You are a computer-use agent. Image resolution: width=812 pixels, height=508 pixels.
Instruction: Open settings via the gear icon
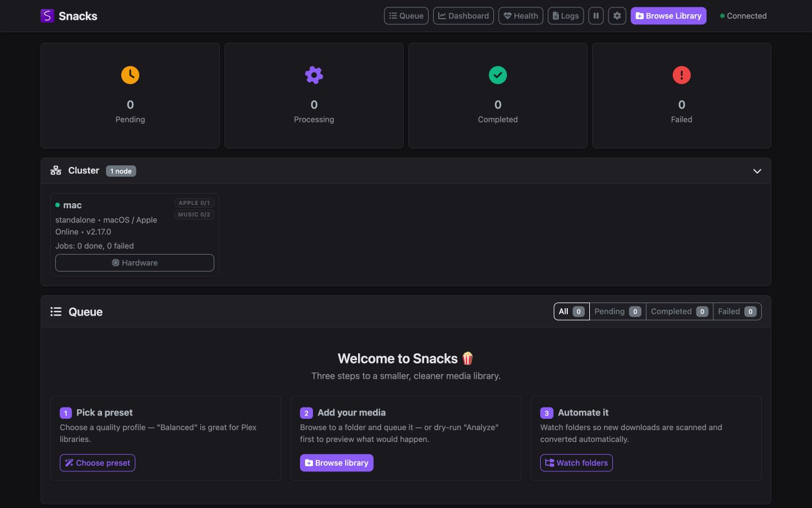coord(617,16)
